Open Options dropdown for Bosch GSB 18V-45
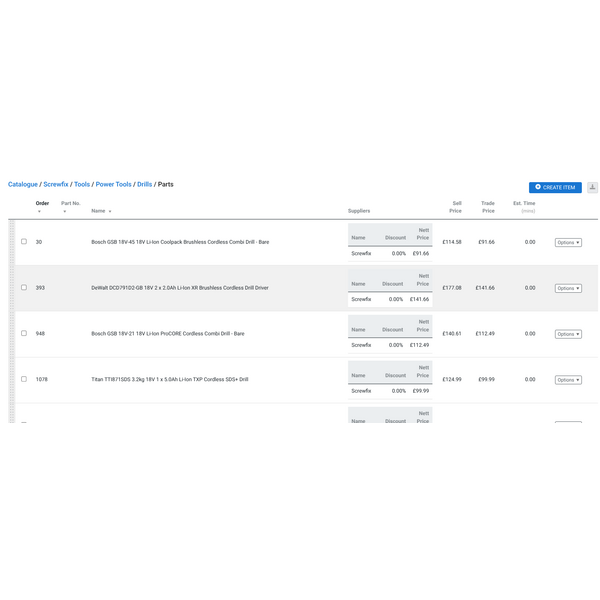Screen dimensions: 600x600 [568, 242]
